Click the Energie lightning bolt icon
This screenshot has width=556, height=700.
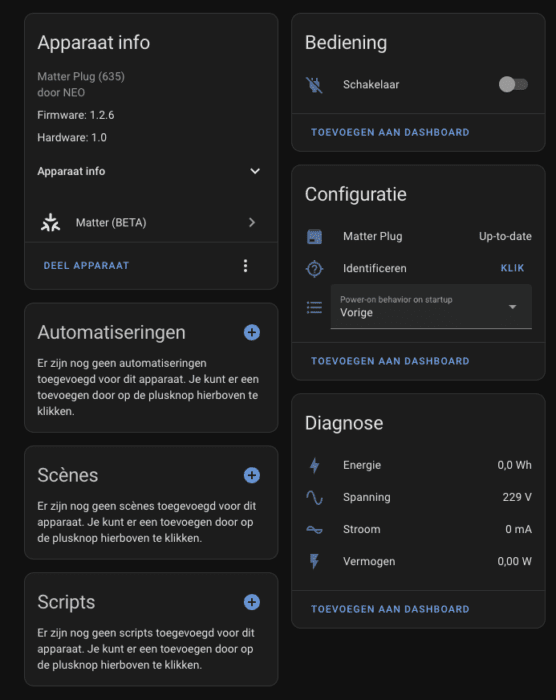pyautogui.click(x=314, y=465)
